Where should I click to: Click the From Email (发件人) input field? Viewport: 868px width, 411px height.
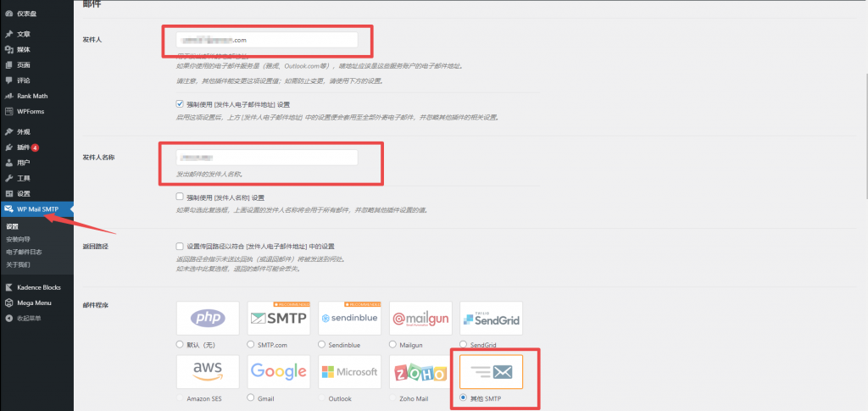267,40
